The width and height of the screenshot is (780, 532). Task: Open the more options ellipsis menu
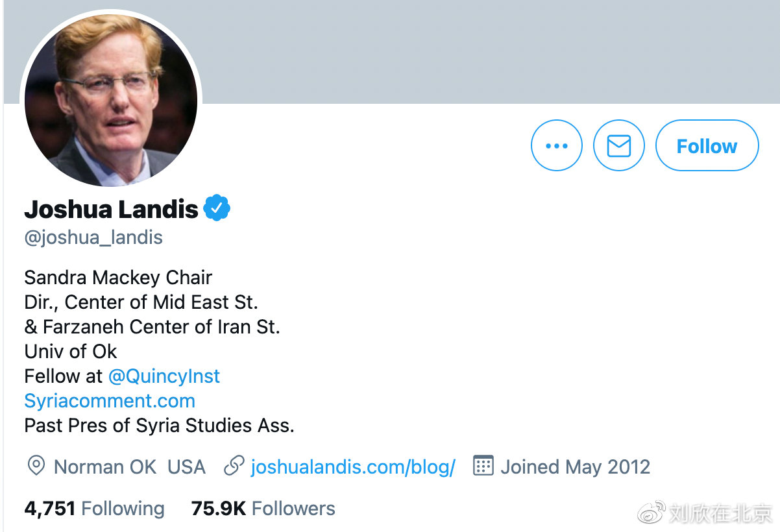556,146
